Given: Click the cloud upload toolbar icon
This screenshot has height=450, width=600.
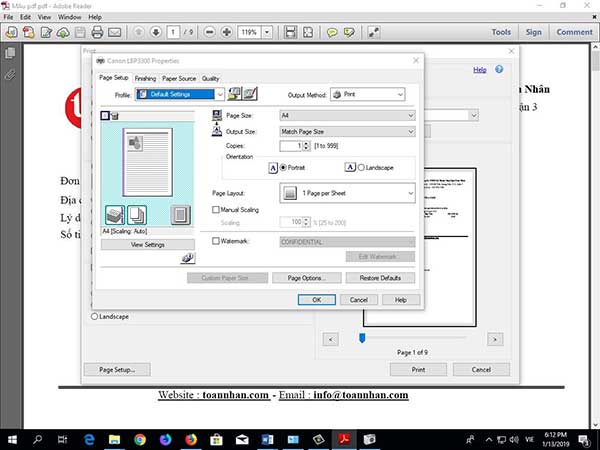Looking at the screenshot, I should point(63,33).
